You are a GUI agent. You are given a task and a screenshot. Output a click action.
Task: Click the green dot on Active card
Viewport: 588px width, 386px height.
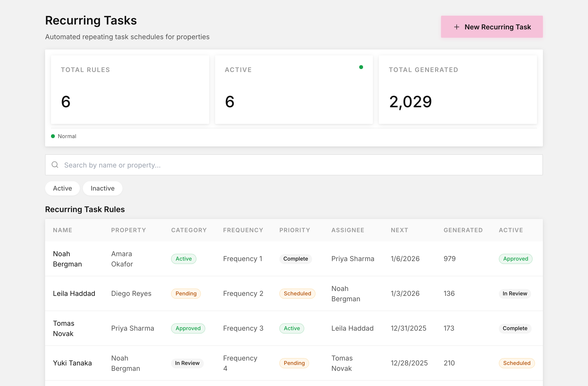pyautogui.click(x=361, y=67)
